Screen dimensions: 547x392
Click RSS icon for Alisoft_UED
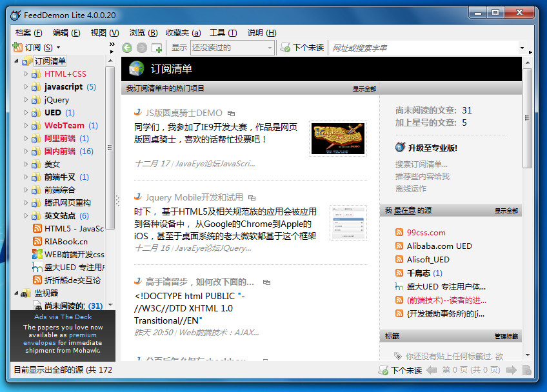pos(399,259)
